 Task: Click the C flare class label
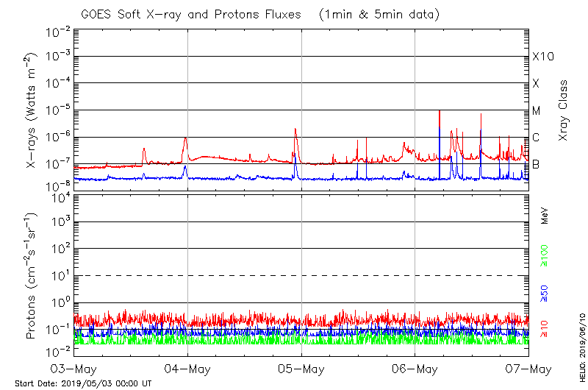click(536, 138)
